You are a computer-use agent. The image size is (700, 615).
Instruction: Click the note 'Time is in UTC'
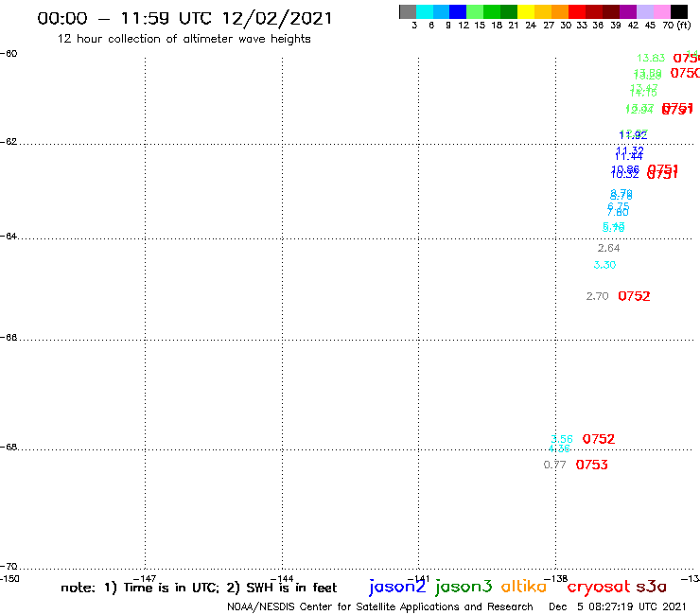[x=171, y=588]
